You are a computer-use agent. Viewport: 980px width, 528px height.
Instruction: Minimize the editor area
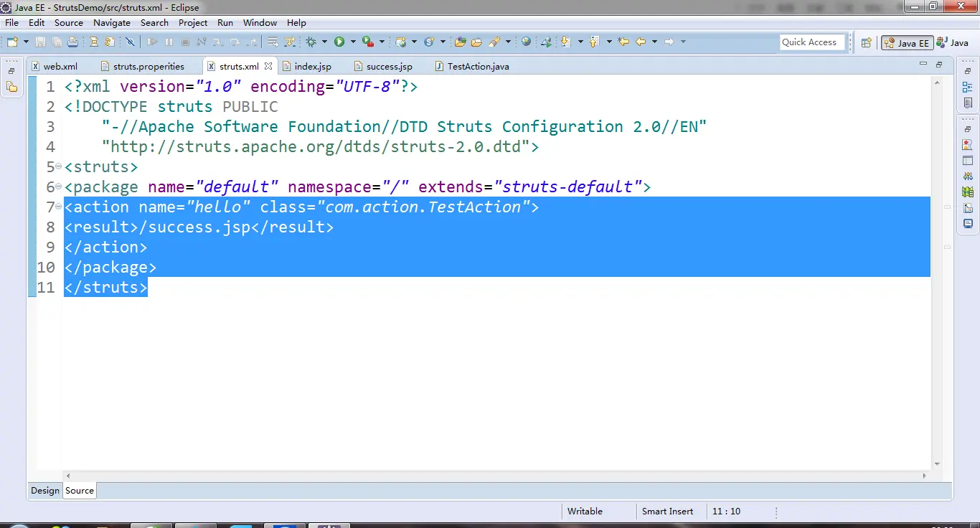pos(923,65)
